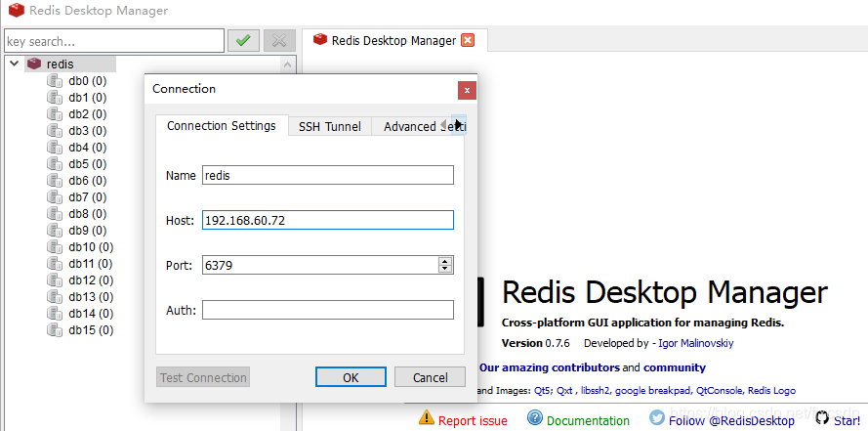Open the Report issue link text
Image resolution: width=868 pixels, height=431 pixels.
point(473,421)
